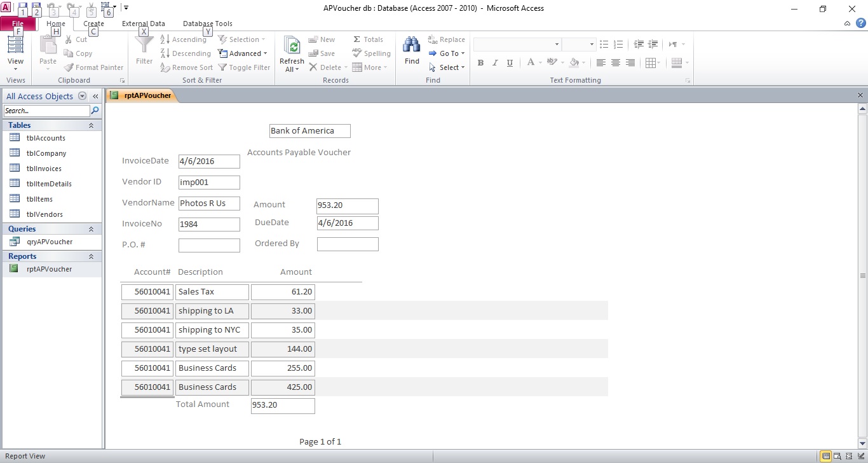Collapse the Reports group

(x=91, y=256)
